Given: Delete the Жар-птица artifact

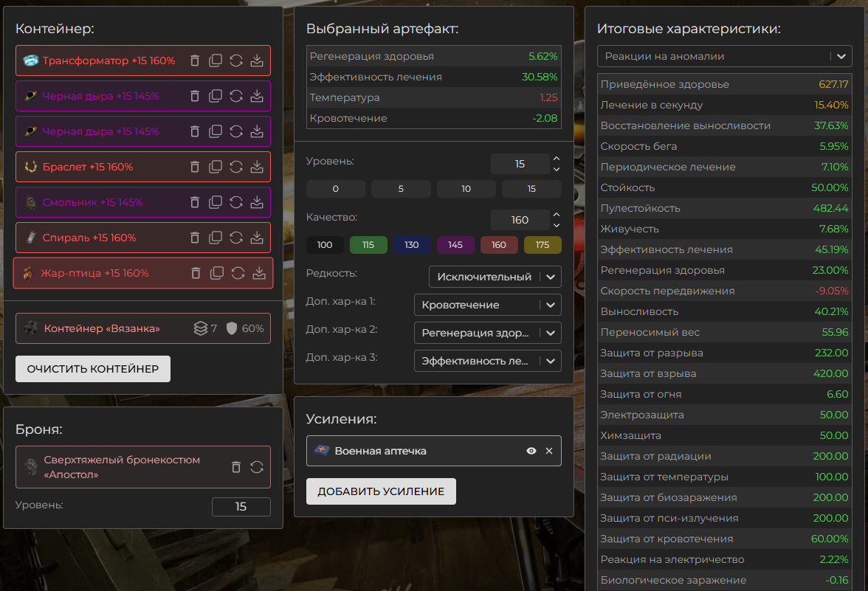Looking at the screenshot, I should tap(196, 273).
